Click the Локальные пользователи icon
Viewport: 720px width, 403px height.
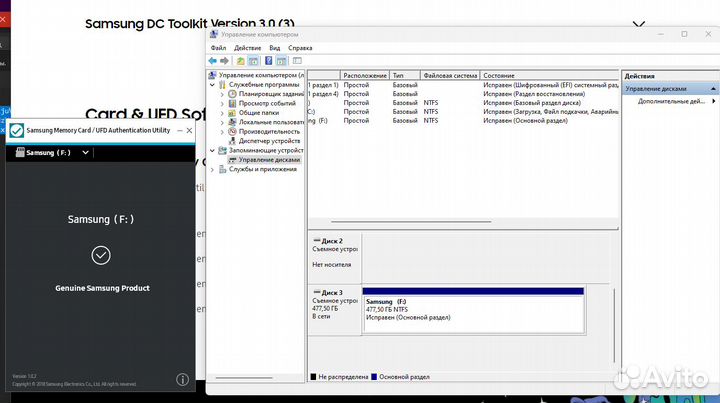point(232,122)
